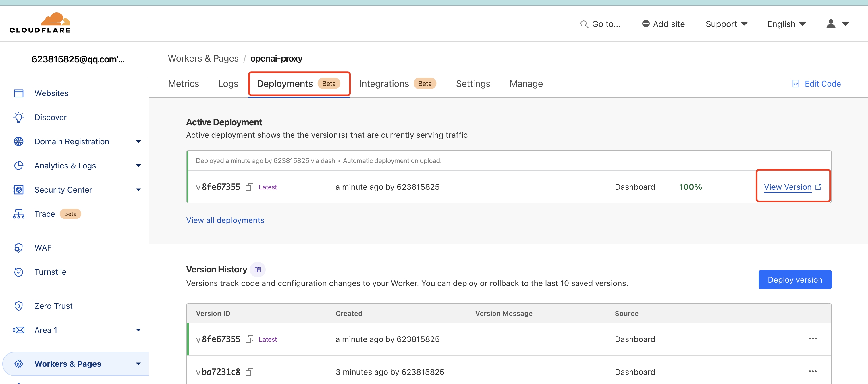Open Discover in sidebar
This screenshot has height=384, width=868.
(51, 117)
